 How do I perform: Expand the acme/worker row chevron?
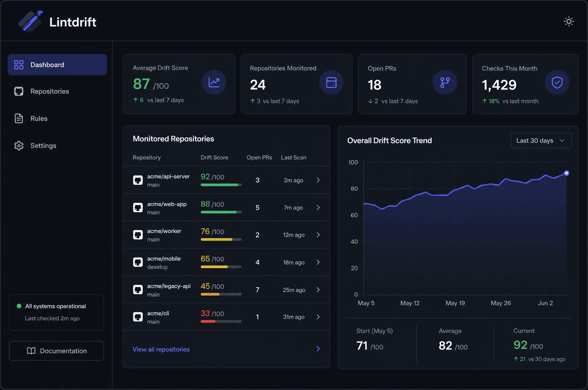tap(318, 235)
